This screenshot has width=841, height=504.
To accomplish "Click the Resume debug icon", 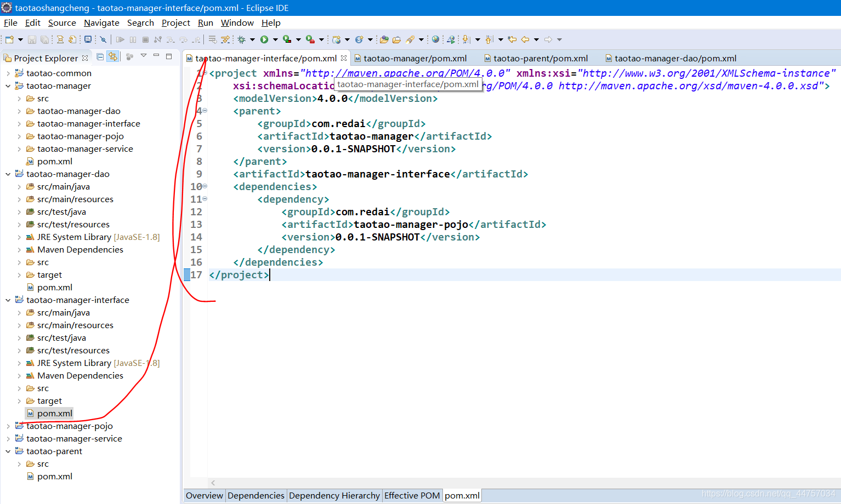I will pos(120,39).
